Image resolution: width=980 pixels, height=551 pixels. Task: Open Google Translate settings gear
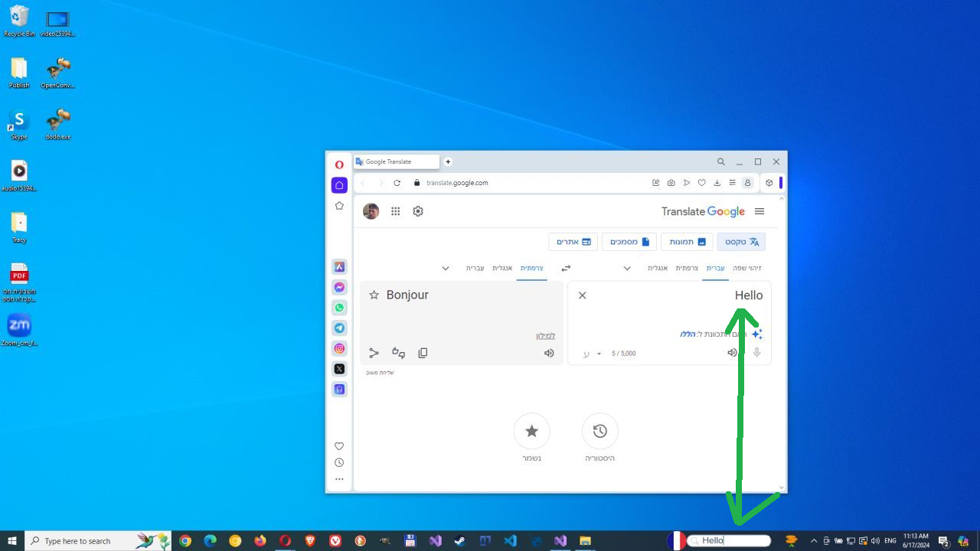click(418, 211)
